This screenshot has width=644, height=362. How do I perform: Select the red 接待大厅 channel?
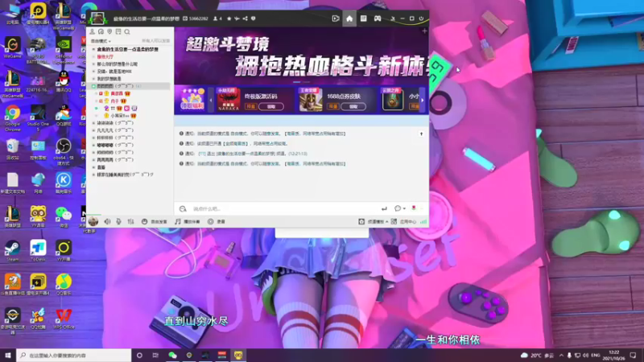(105, 56)
